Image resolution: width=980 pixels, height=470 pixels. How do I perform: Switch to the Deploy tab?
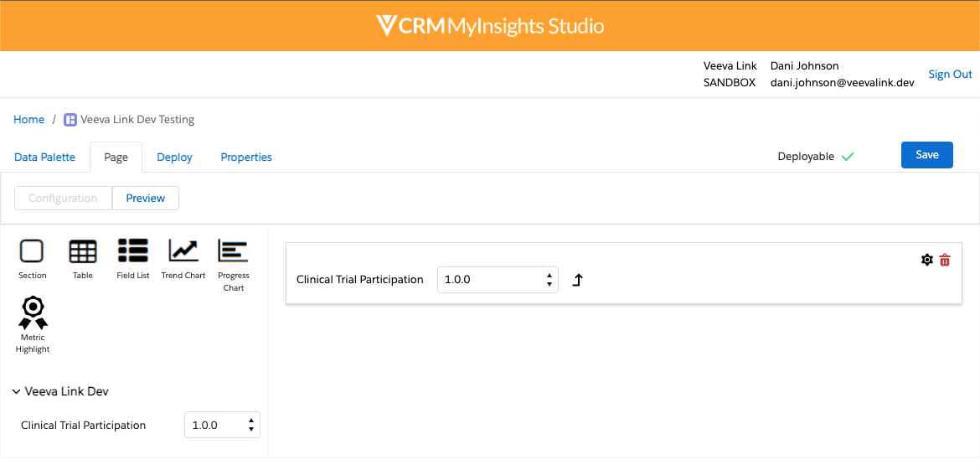coord(174,157)
